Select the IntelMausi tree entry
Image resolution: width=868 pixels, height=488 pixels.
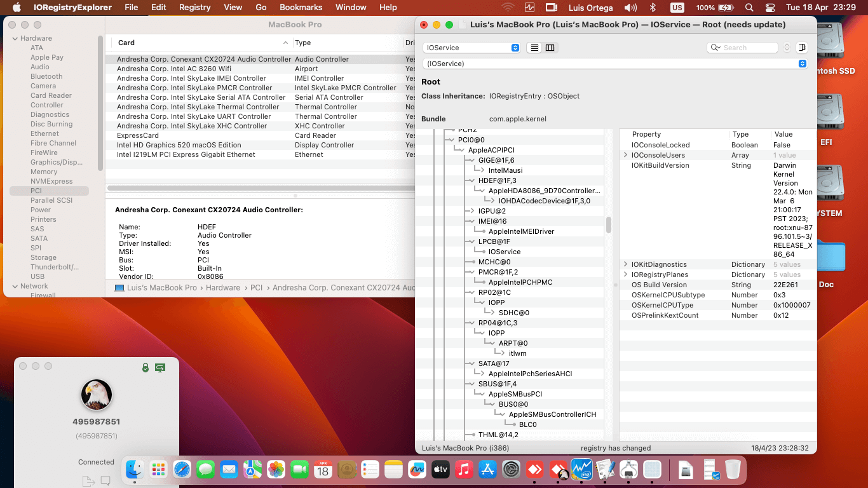click(505, 170)
